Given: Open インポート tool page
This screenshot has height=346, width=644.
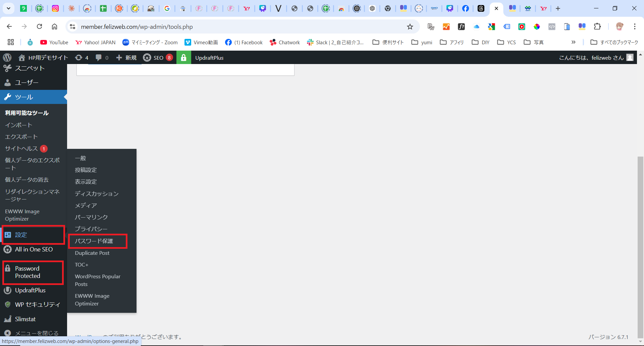Looking at the screenshot, I should (19, 125).
